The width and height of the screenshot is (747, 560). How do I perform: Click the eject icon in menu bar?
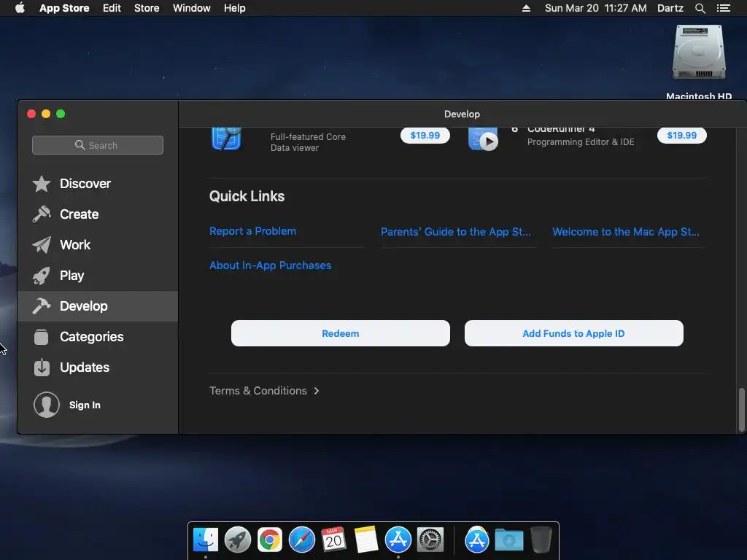point(526,8)
